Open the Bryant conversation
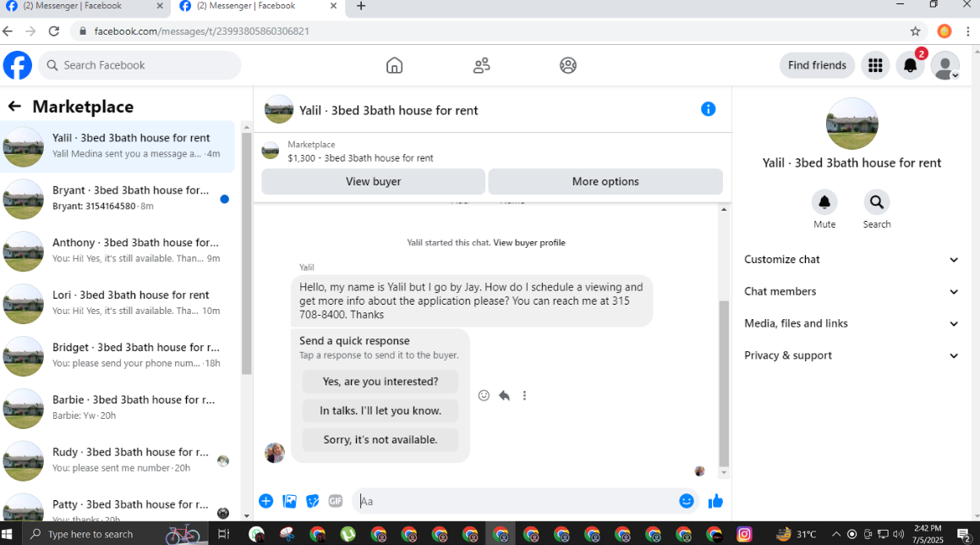 point(118,198)
